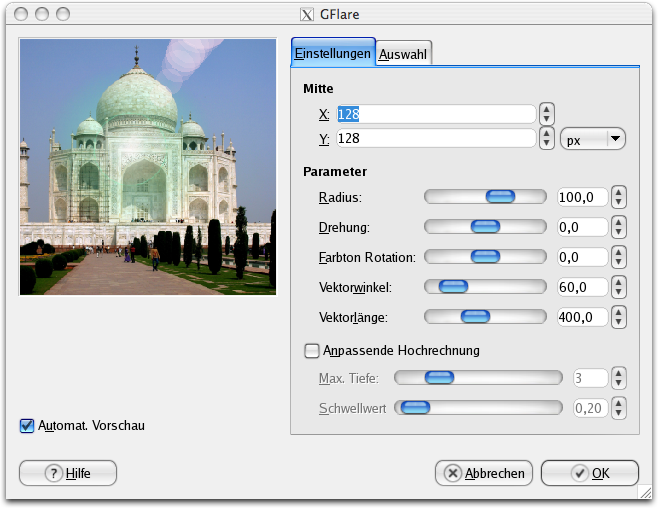Click the down arrow of Y stepper
Screen dimensions: 658x508
point(547,144)
